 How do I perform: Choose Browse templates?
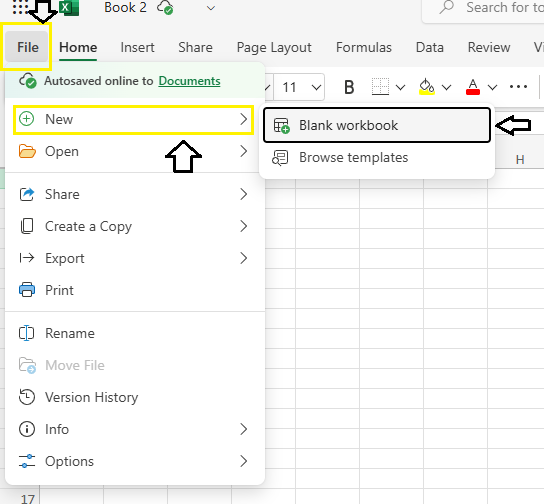(377, 157)
